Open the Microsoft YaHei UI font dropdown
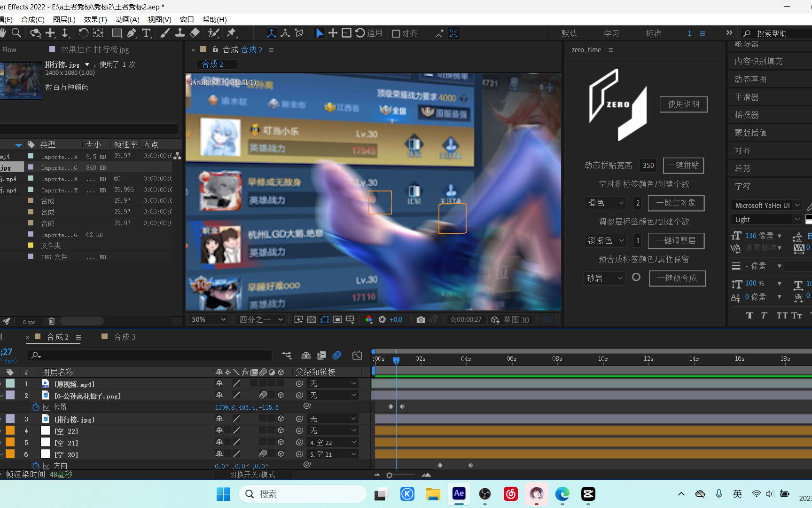The width and height of the screenshot is (812, 508). (766, 206)
